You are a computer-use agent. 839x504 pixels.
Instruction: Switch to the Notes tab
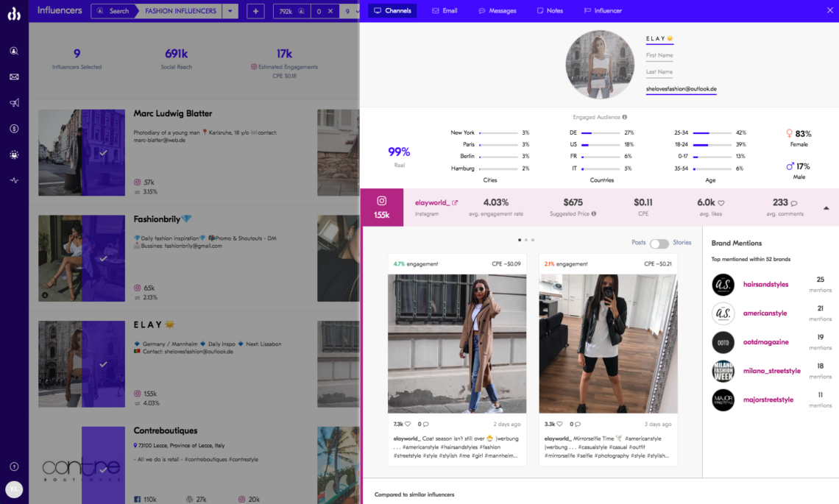click(x=549, y=10)
